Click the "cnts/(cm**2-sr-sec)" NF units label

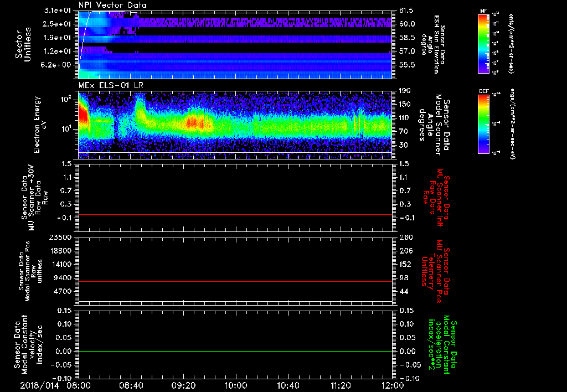click(510, 44)
